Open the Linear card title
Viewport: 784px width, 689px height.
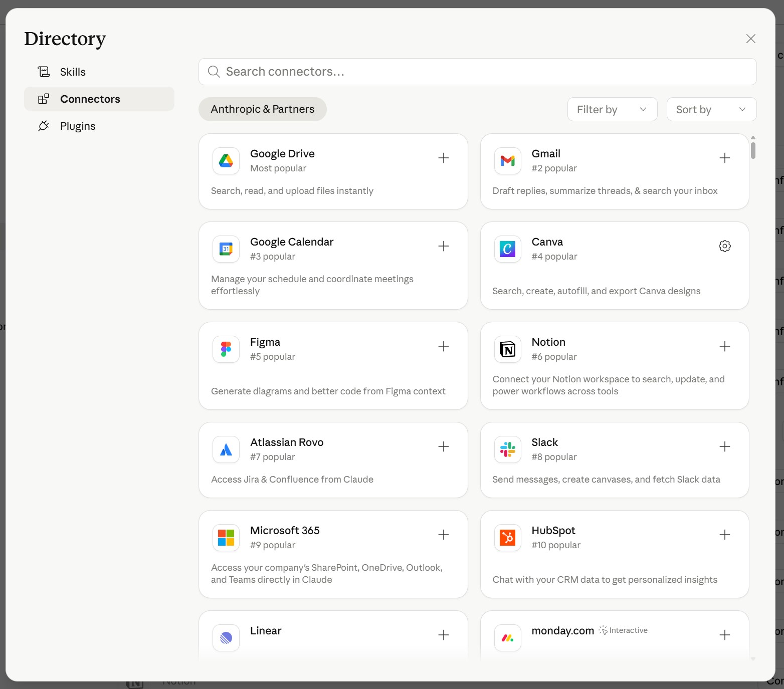pyautogui.click(x=266, y=631)
